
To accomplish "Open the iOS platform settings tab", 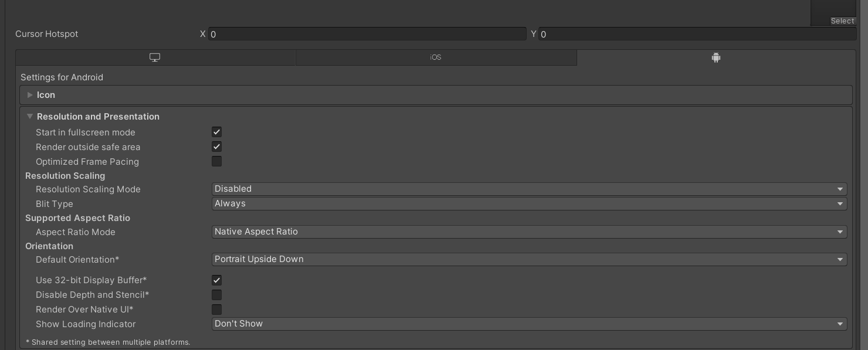I will 436,57.
